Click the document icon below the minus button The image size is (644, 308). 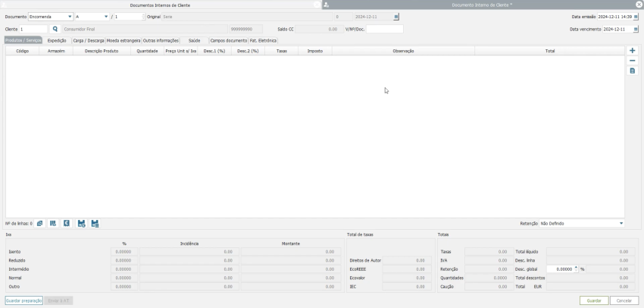point(633,71)
